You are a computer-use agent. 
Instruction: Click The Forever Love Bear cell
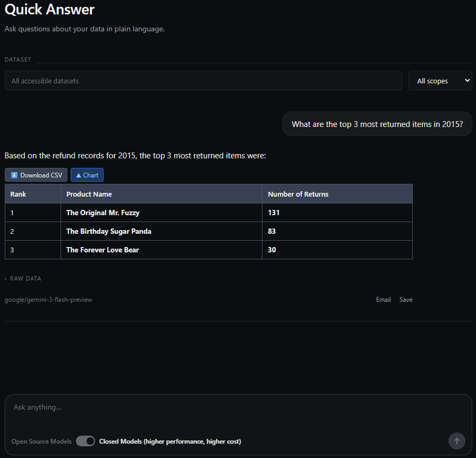pyautogui.click(x=161, y=250)
